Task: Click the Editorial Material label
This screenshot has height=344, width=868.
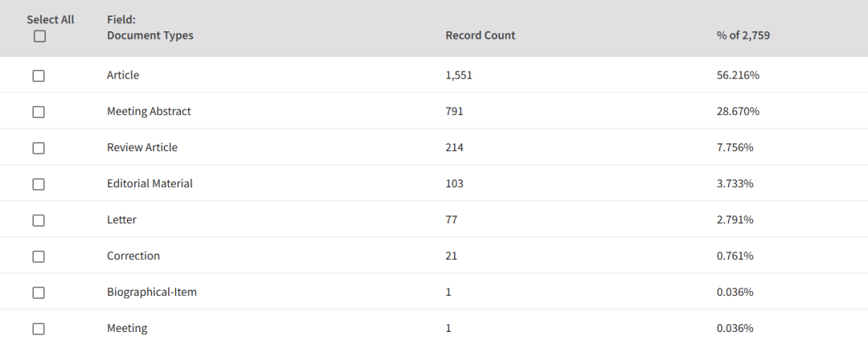Action: (149, 183)
